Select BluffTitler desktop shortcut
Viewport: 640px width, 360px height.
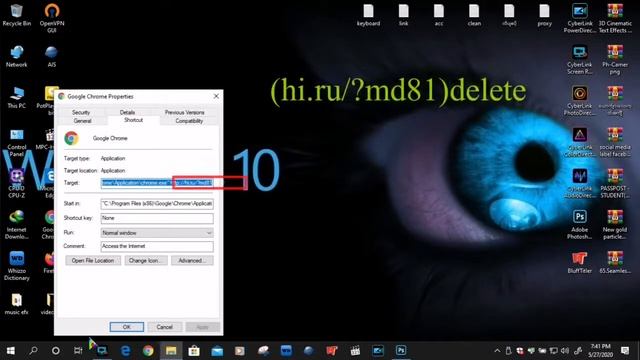[580, 262]
